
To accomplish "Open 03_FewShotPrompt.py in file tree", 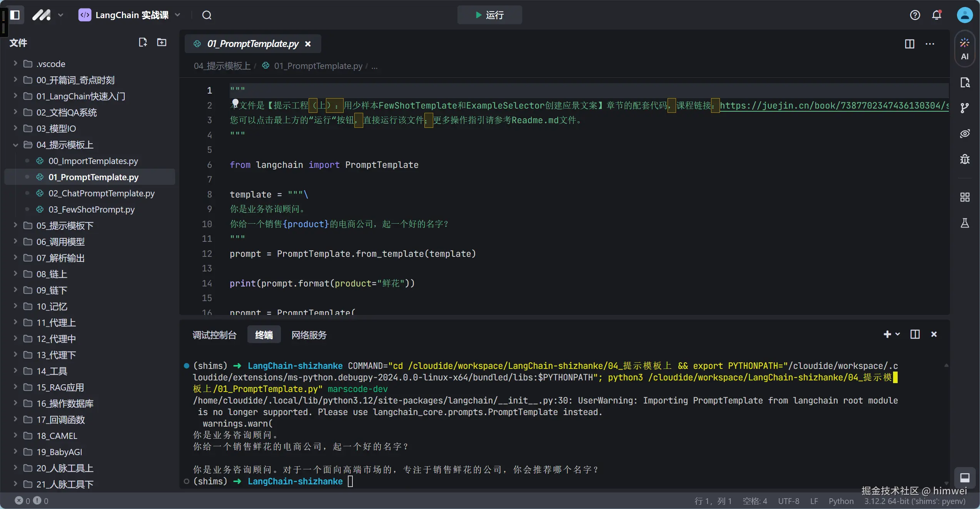I will 91,209.
